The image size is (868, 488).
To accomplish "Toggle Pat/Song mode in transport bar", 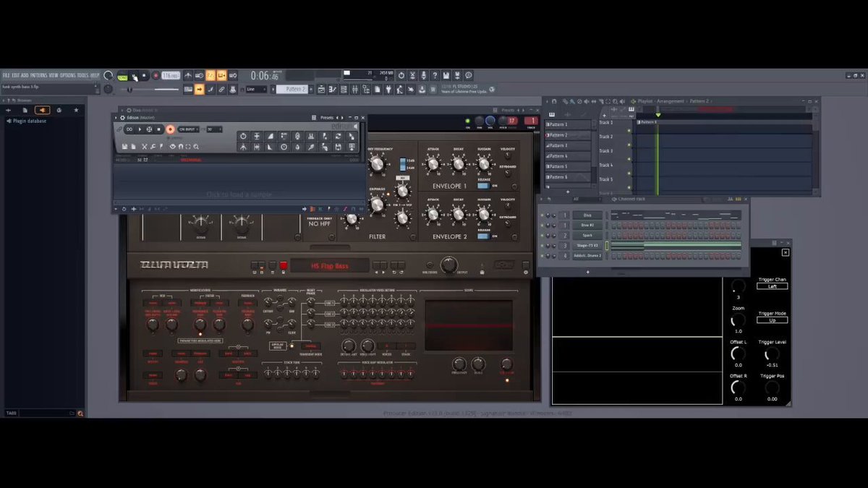I will [x=122, y=76].
